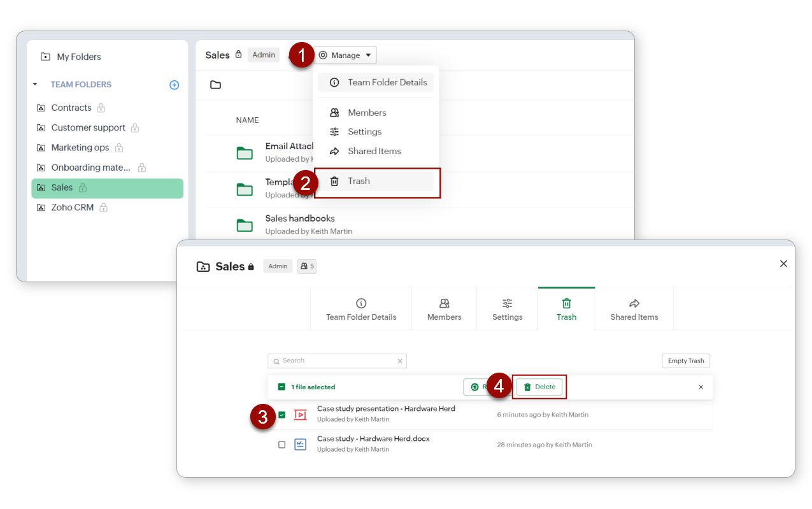Collapse the Team Folders section
This screenshot has height=509, width=812.
coord(35,85)
